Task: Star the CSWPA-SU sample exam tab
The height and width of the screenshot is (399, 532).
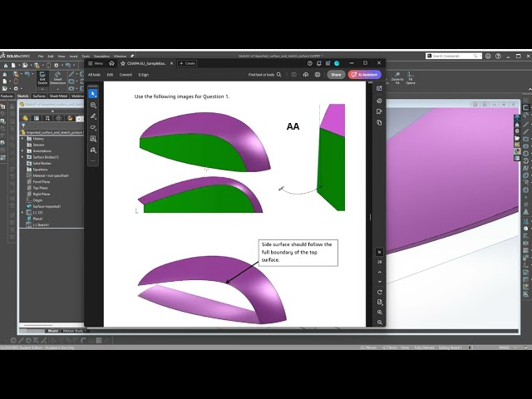Action: click(x=123, y=63)
